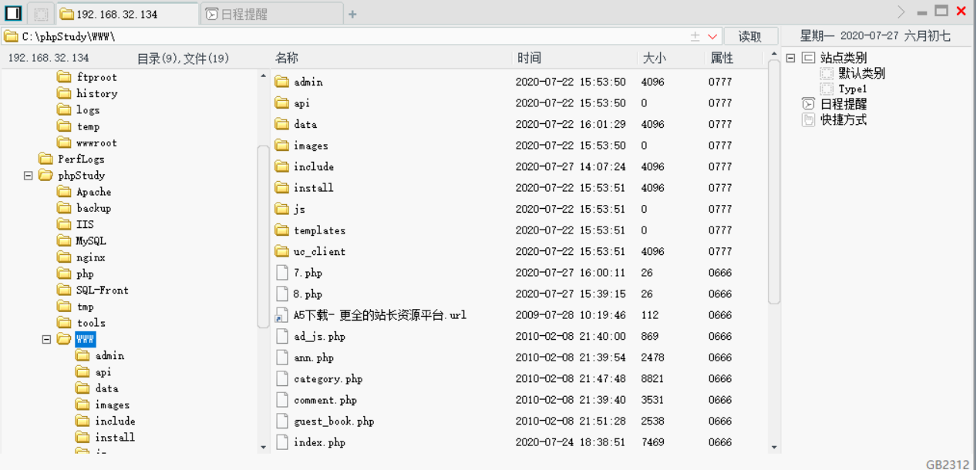The image size is (980, 470).
Task: Click the 目录(9),文件(19) count label
Action: pyautogui.click(x=183, y=59)
